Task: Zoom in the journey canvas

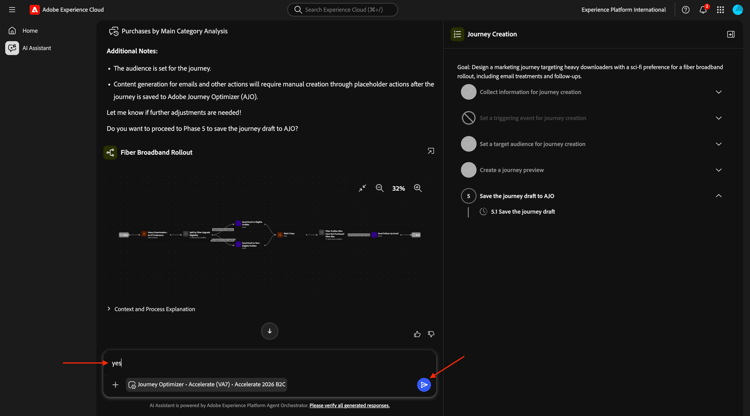Action: 418,188
